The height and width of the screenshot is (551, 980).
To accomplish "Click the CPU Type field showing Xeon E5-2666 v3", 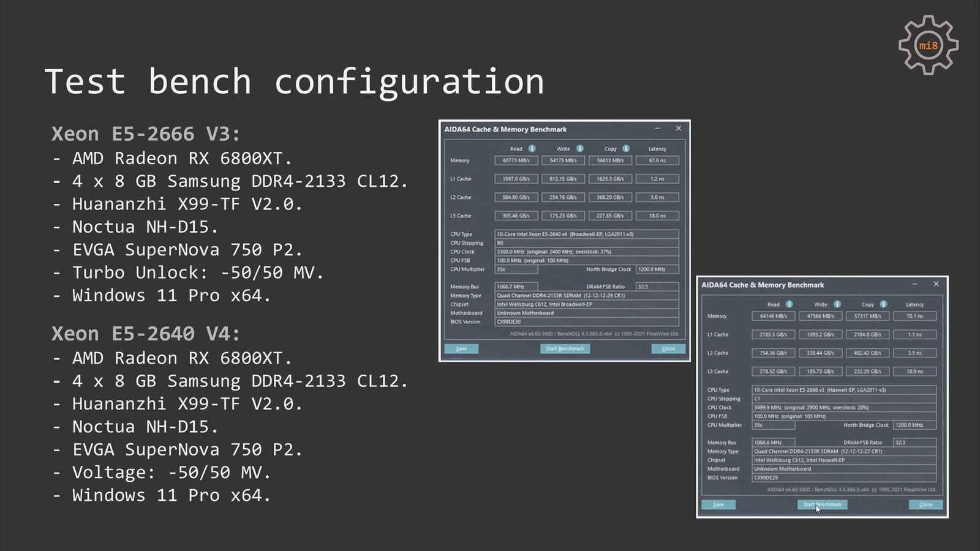I will click(x=843, y=390).
